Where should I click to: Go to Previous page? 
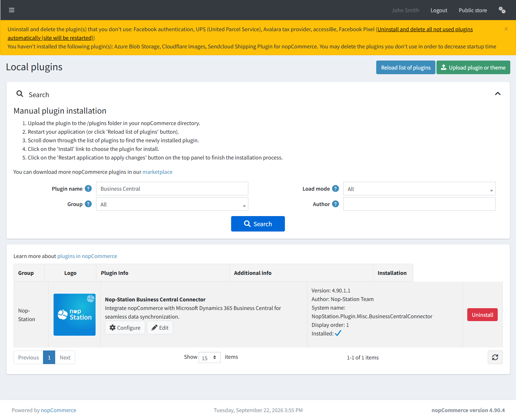[x=28, y=357]
